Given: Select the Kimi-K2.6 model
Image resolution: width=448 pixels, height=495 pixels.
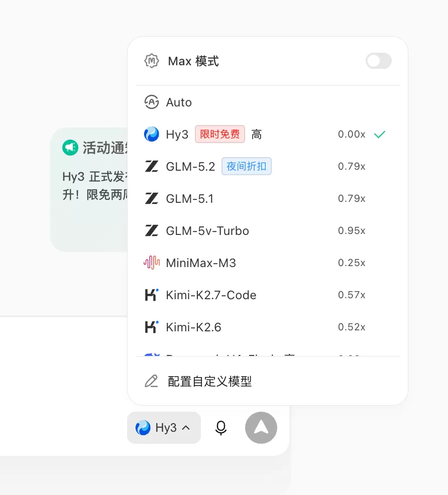Looking at the screenshot, I should pyautogui.click(x=267, y=327).
